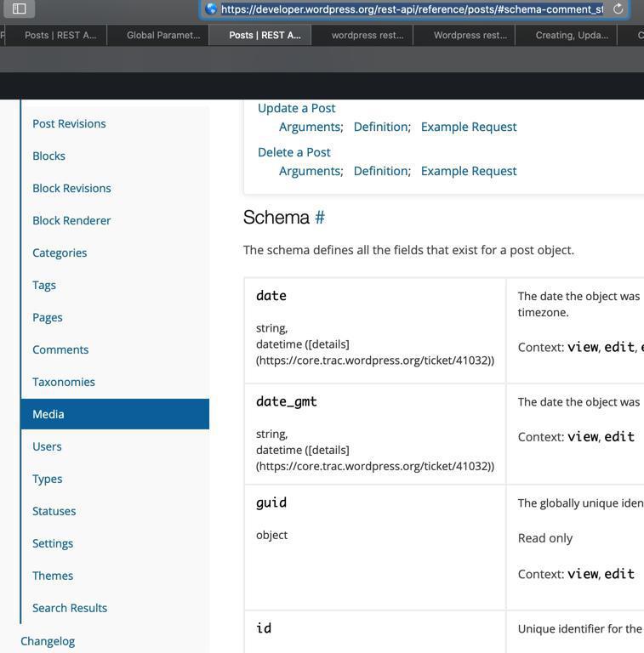Viewport: 644px width, 653px height.
Task: Open Example Request under Update a Post
Action: point(469,127)
